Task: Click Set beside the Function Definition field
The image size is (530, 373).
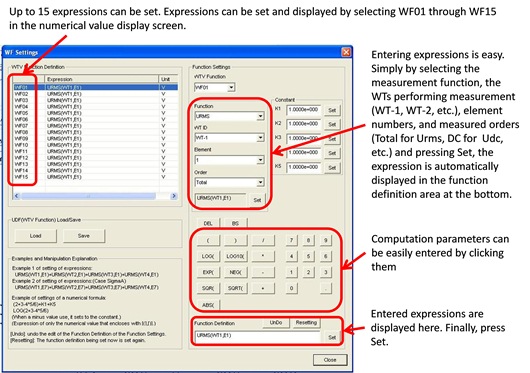Action: point(332,337)
